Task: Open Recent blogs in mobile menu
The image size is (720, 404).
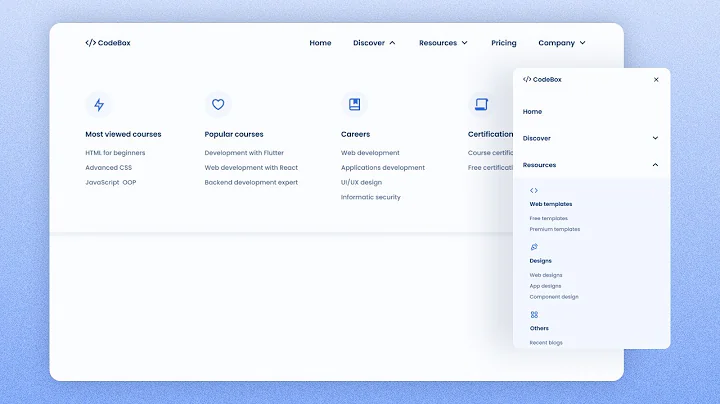Action: coord(546,342)
